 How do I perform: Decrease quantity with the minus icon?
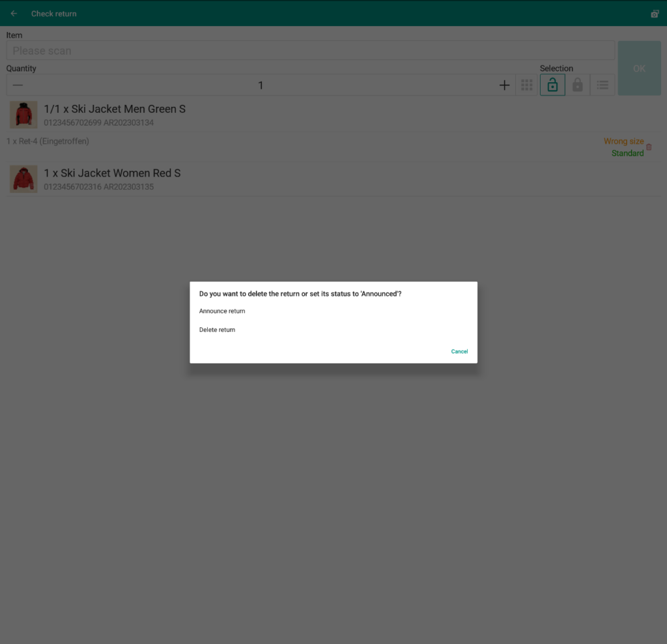tap(18, 85)
